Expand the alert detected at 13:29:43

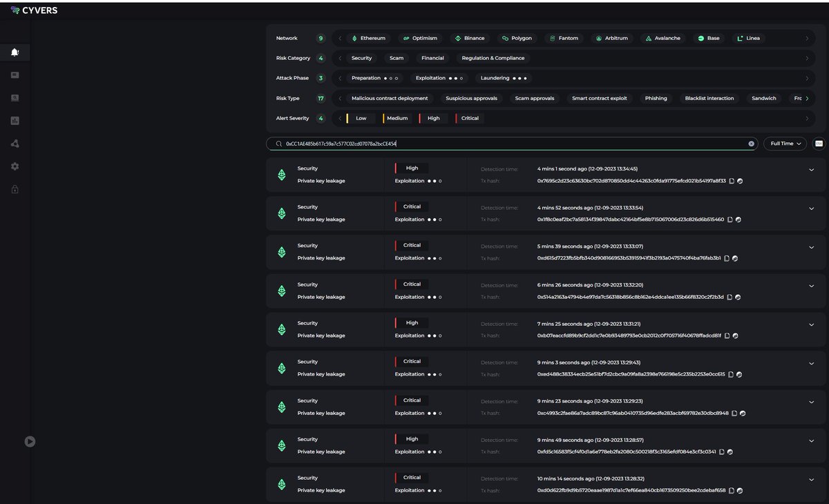812,362
